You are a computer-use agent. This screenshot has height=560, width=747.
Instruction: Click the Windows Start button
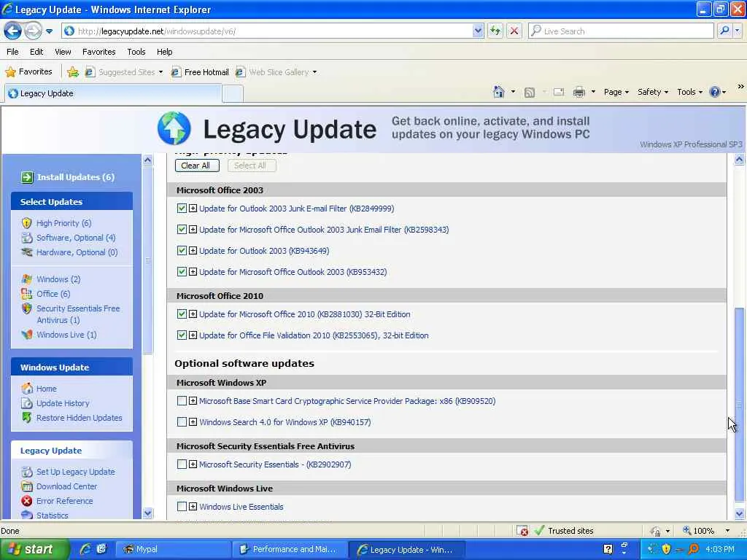click(34, 549)
